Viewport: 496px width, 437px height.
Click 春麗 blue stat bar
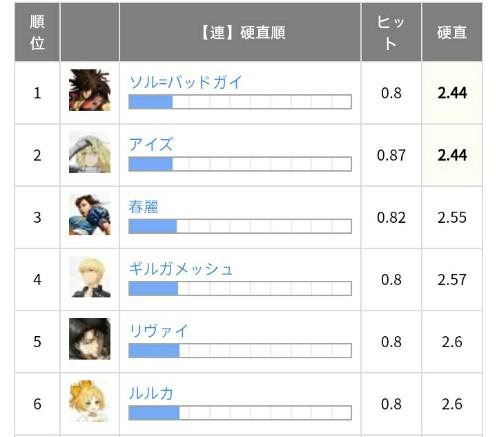pyautogui.click(x=153, y=226)
